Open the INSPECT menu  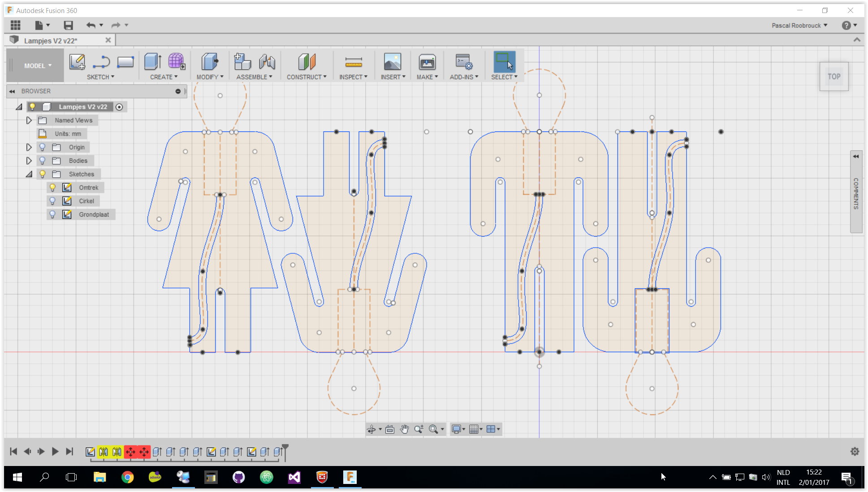pyautogui.click(x=353, y=77)
